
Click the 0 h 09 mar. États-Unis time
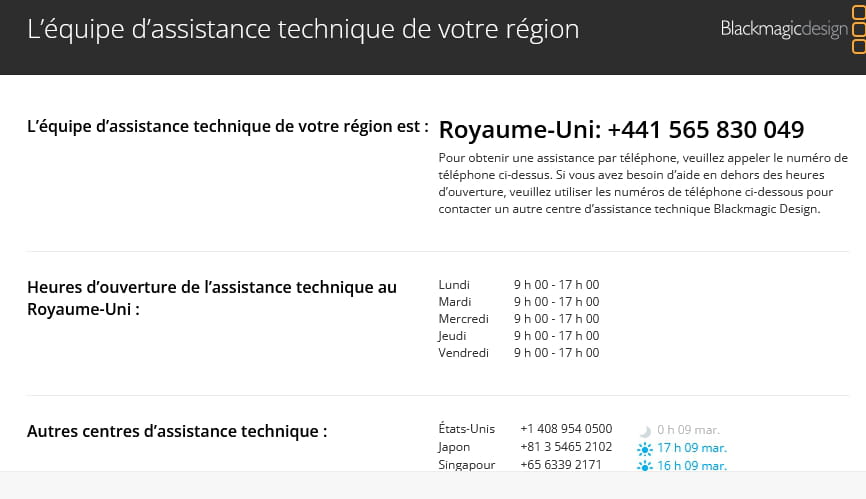point(688,430)
